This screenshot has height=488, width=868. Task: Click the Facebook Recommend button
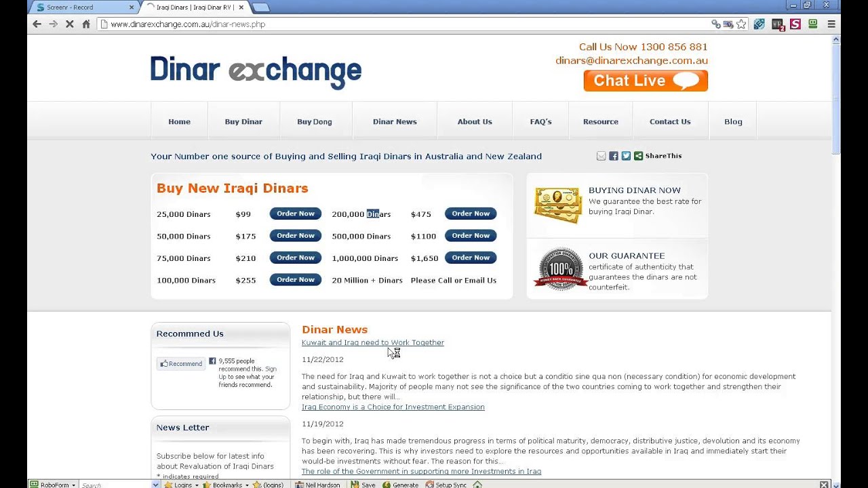pyautogui.click(x=181, y=364)
